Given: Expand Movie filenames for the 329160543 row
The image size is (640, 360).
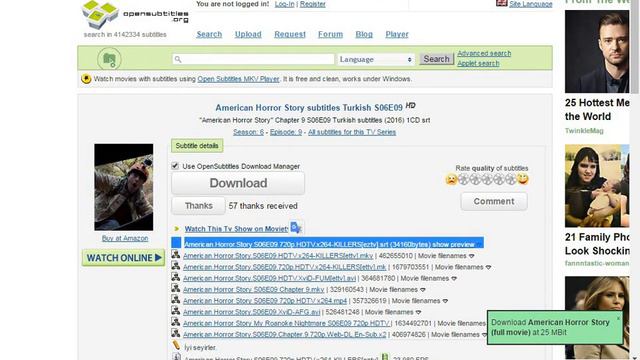Looking at the screenshot, I should (x=423, y=290).
